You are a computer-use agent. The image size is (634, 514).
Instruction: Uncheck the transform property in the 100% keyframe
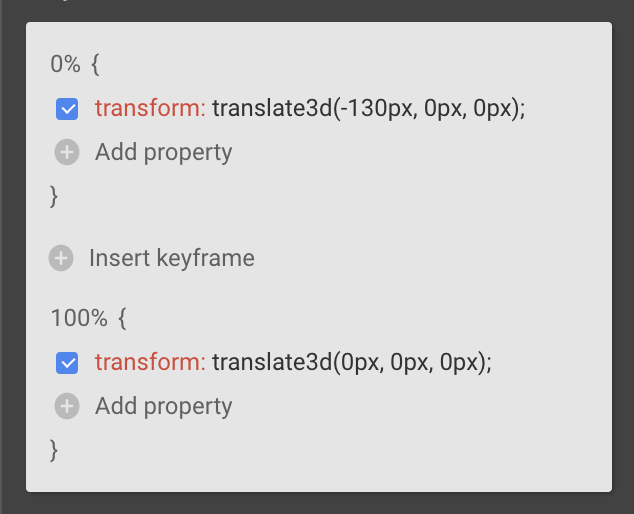tap(67, 363)
